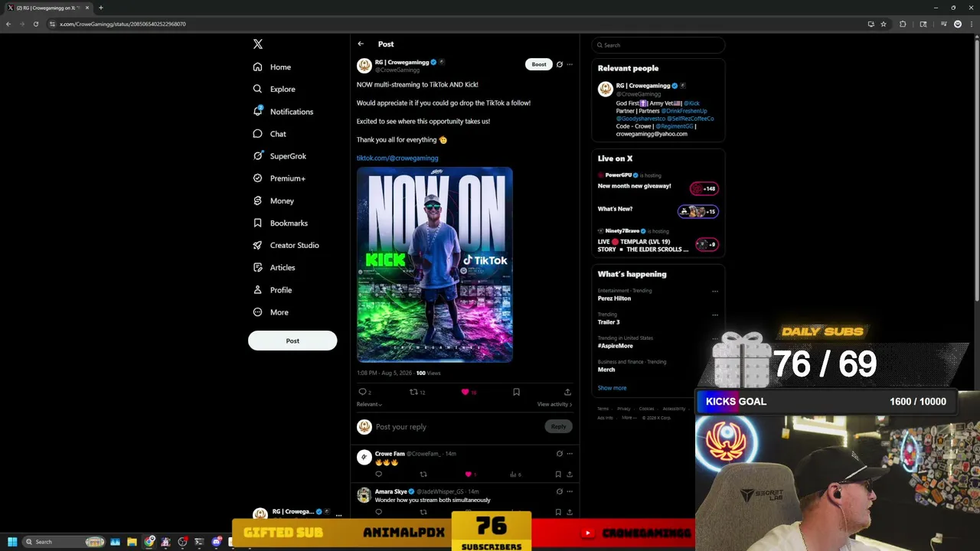Open the Relevant reply sort dropdown
Screen dimensions: 980x551
click(x=369, y=404)
